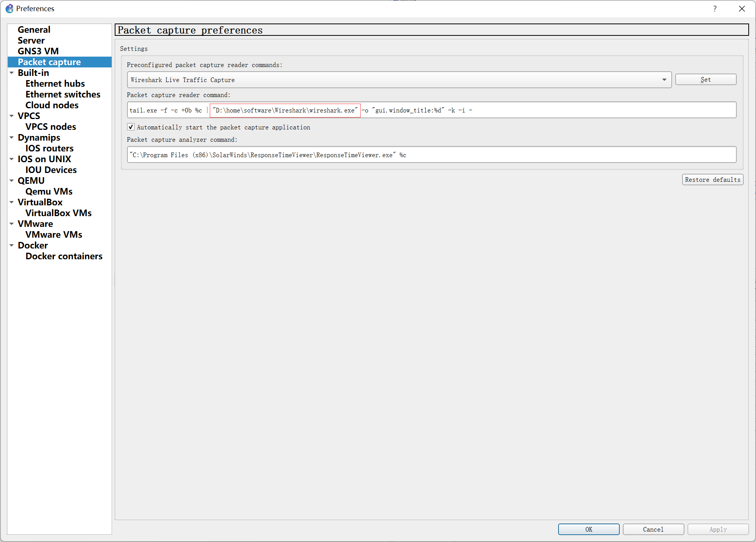
Task: Select the Docker category label
Action: pyautogui.click(x=33, y=245)
